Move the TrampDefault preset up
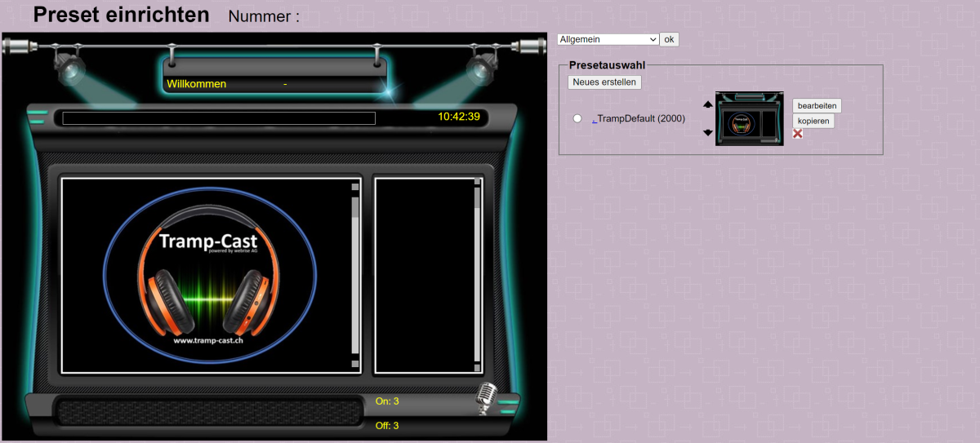Viewport: 980px width, 443px height. click(x=708, y=104)
